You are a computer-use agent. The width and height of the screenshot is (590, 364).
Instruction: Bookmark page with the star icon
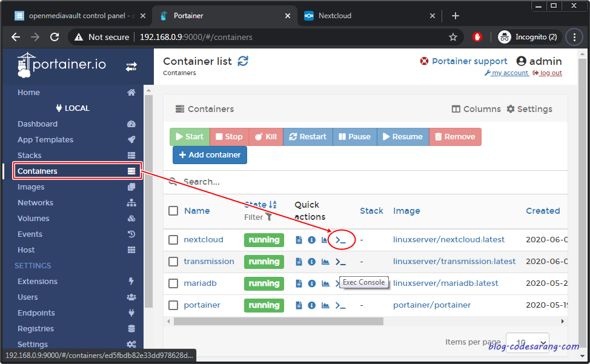pyautogui.click(x=453, y=37)
